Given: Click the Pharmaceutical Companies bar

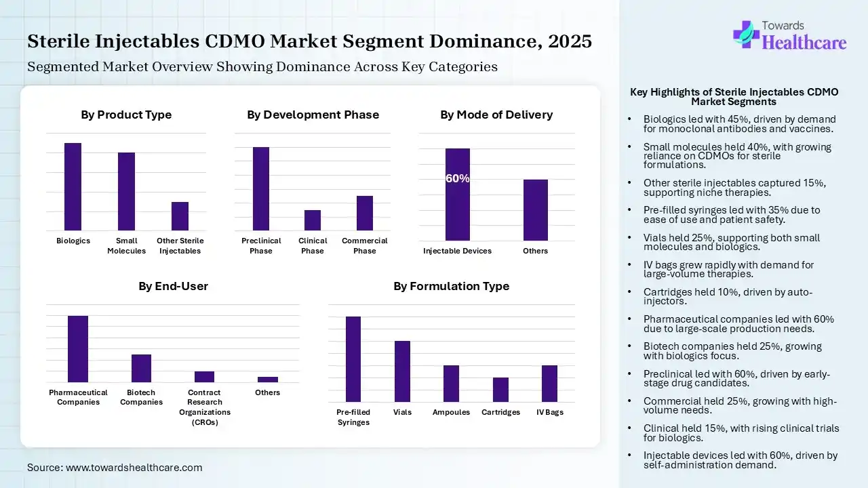Looking at the screenshot, I should (x=78, y=349).
